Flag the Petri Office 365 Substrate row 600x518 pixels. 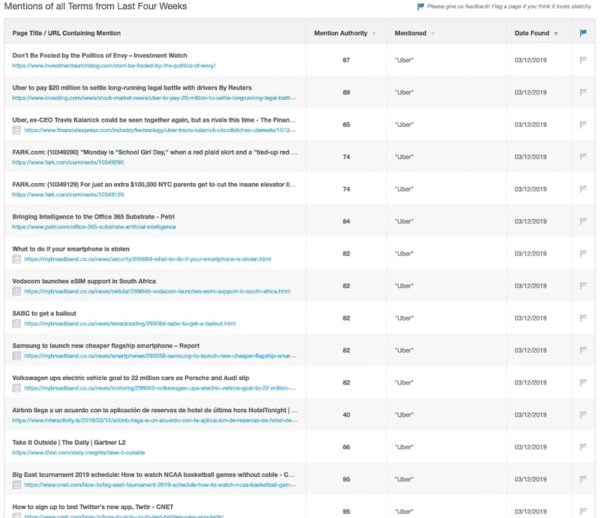(583, 221)
